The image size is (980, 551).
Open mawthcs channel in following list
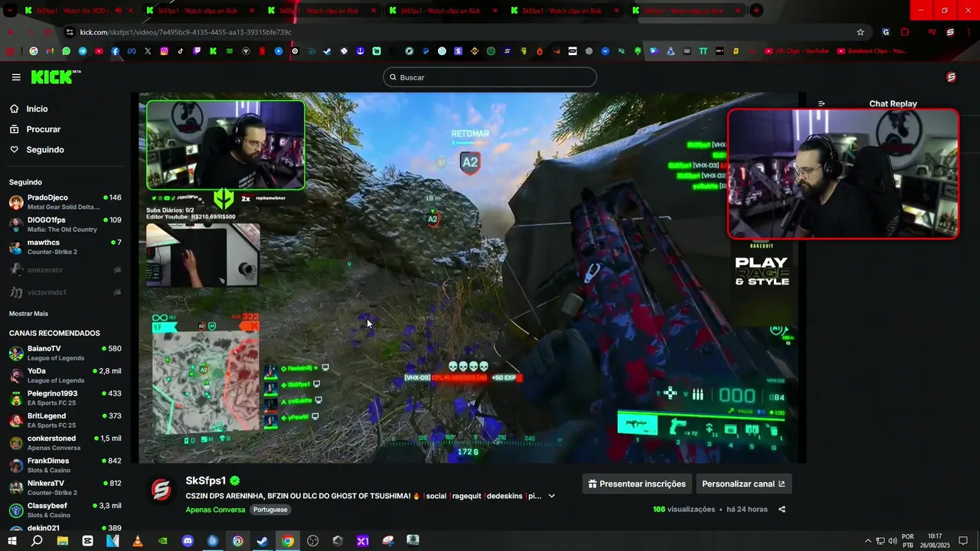click(x=65, y=246)
